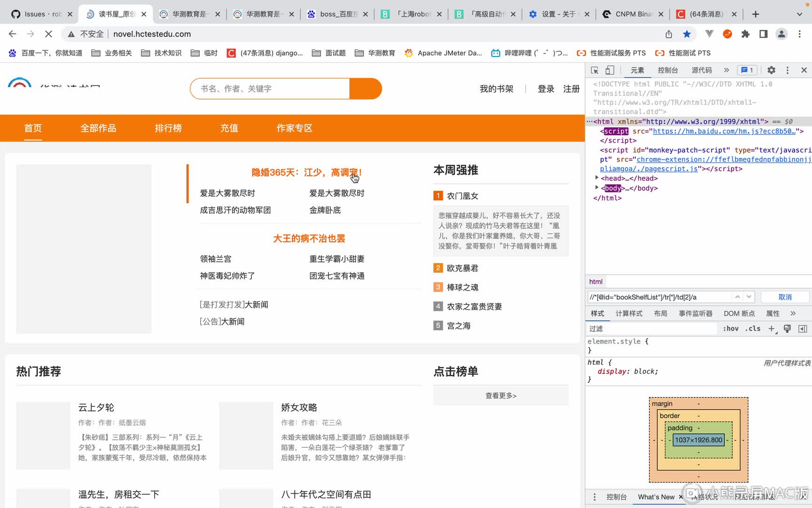The height and width of the screenshot is (508, 812).
Task: Open DevTools customize three-dot menu
Action: pos(788,70)
